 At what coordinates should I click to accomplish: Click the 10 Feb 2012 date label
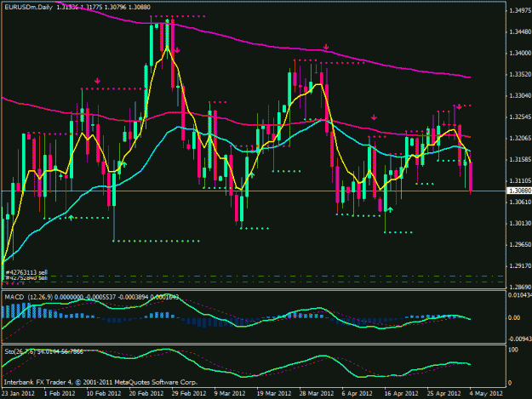tap(104, 394)
